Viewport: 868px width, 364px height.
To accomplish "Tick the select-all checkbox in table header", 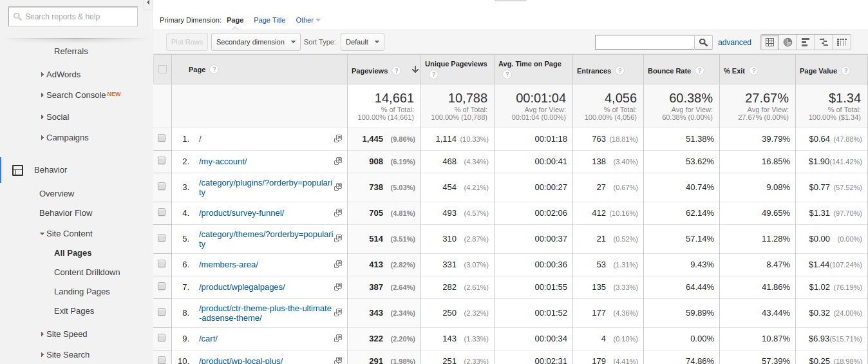I will pyautogui.click(x=162, y=70).
